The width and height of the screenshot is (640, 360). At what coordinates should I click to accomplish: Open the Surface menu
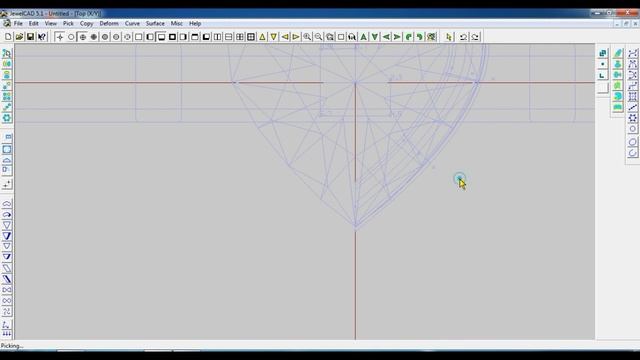point(155,24)
